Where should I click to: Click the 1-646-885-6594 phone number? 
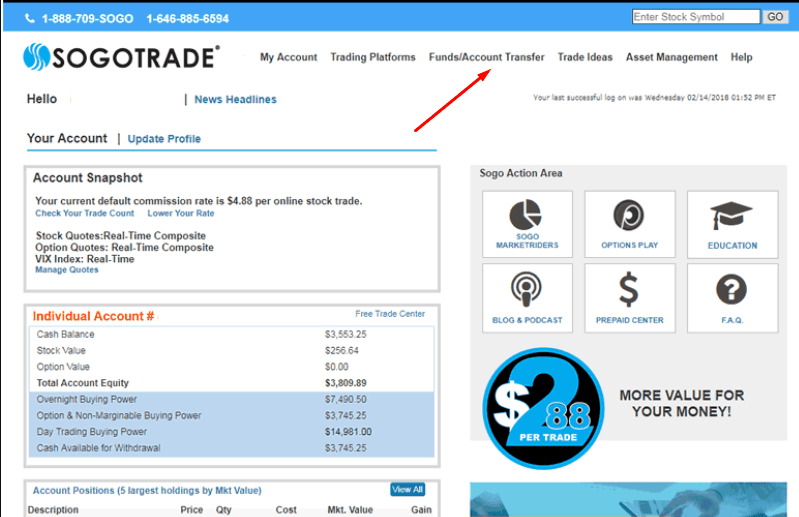pyautogui.click(x=188, y=18)
